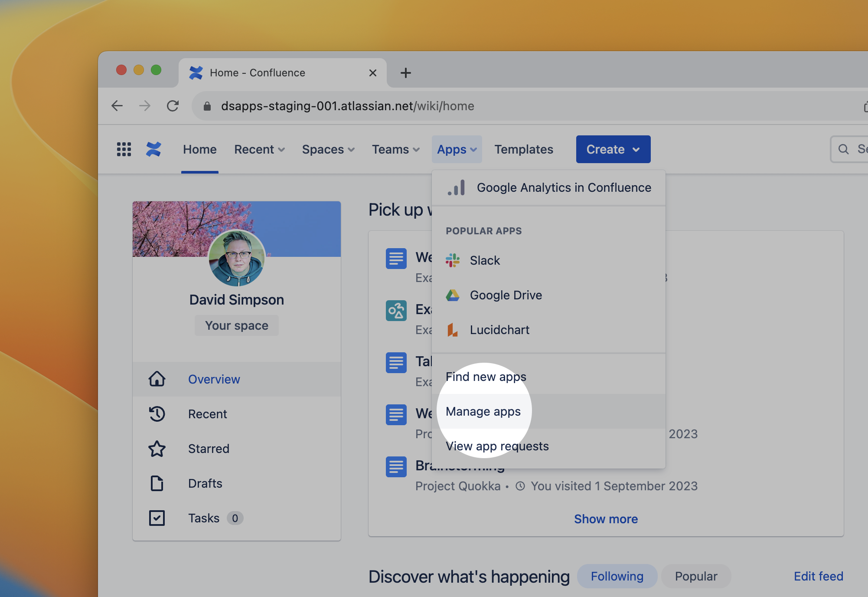
Task: Click the David Simpson profile avatar
Action: tap(237, 259)
